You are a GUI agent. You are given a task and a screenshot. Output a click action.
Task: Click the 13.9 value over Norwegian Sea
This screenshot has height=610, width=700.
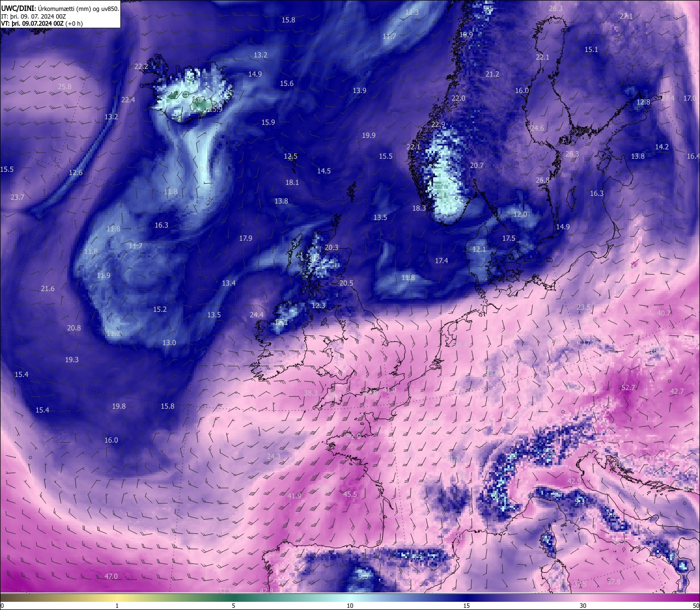359,91
